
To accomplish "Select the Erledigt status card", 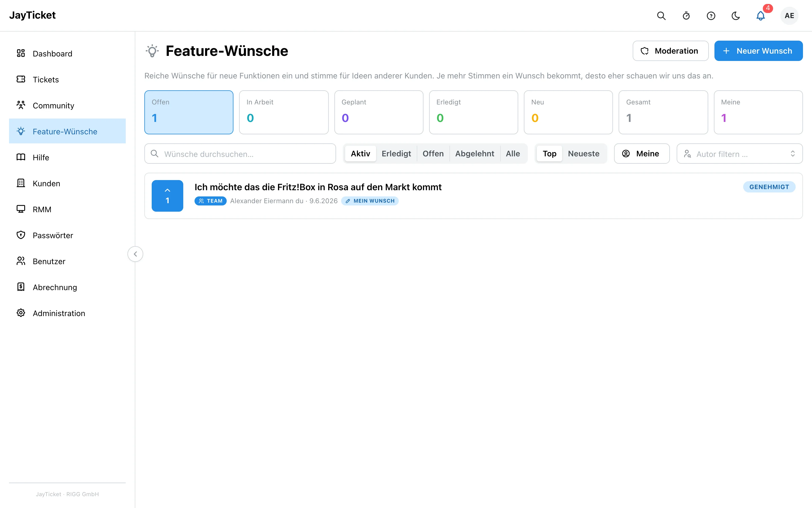I will pyautogui.click(x=473, y=112).
